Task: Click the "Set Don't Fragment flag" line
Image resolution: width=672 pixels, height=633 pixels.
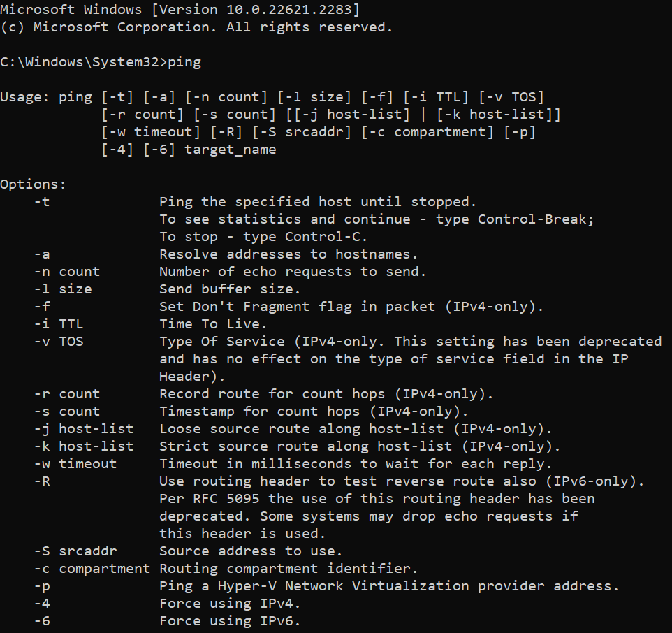Action: coord(351,307)
